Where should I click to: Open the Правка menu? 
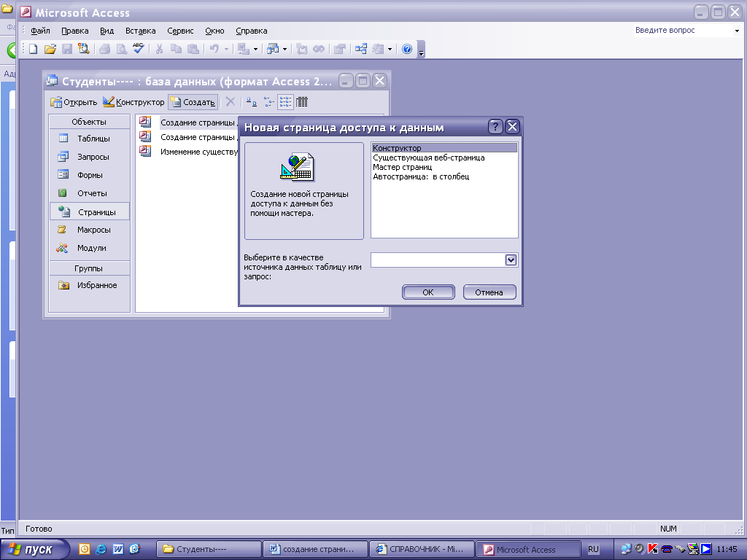click(x=75, y=31)
